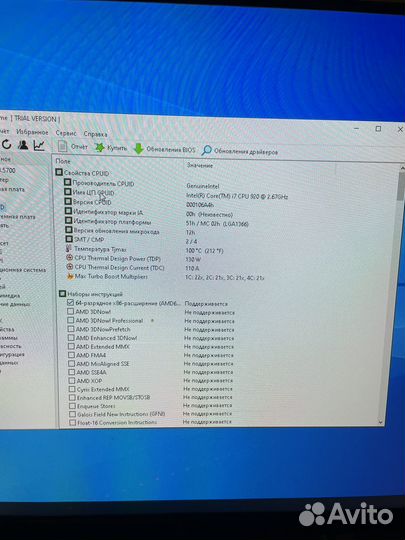The width and height of the screenshot is (405, 540).
Task: Maximize the AIDA64 window
Action: pyautogui.click(x=378, y=129)
